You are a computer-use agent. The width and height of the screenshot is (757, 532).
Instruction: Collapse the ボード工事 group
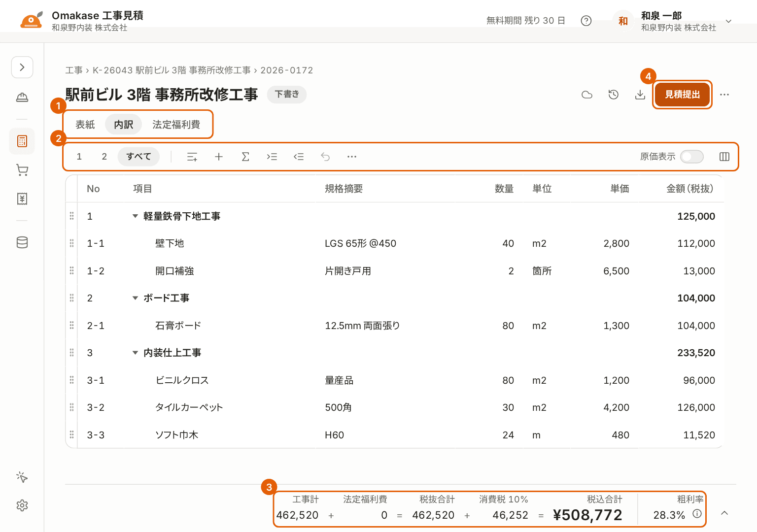135,298
